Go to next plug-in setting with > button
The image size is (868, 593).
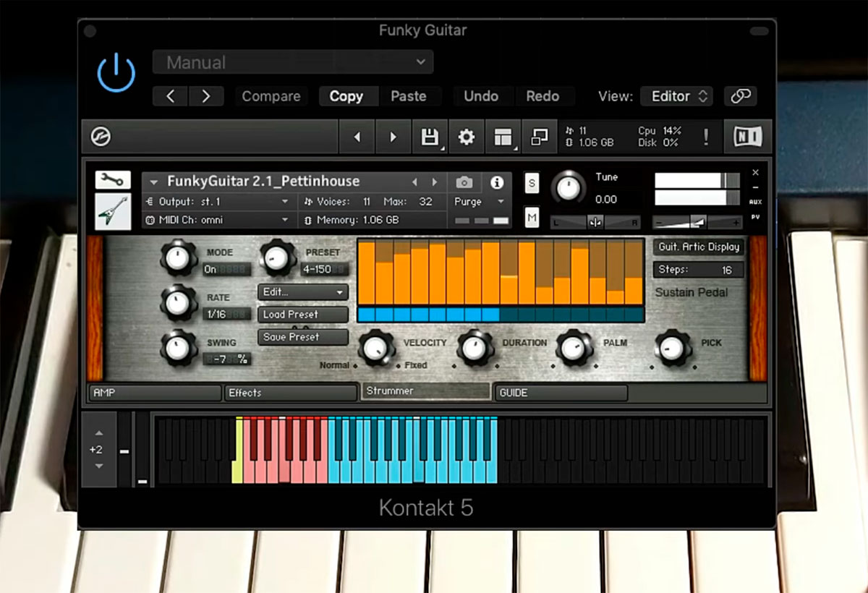206,96
